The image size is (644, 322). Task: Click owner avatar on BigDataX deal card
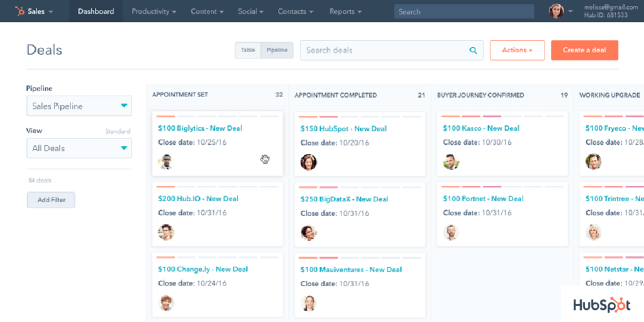pyautogui.click(x=308, y=233)
